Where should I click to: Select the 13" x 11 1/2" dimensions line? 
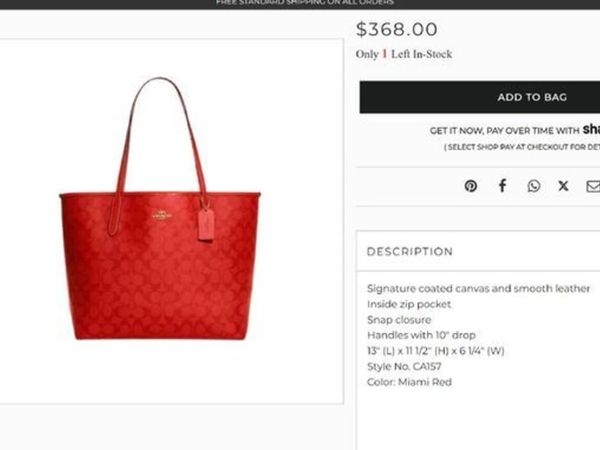pyautogui.click(x=435, y=351)
